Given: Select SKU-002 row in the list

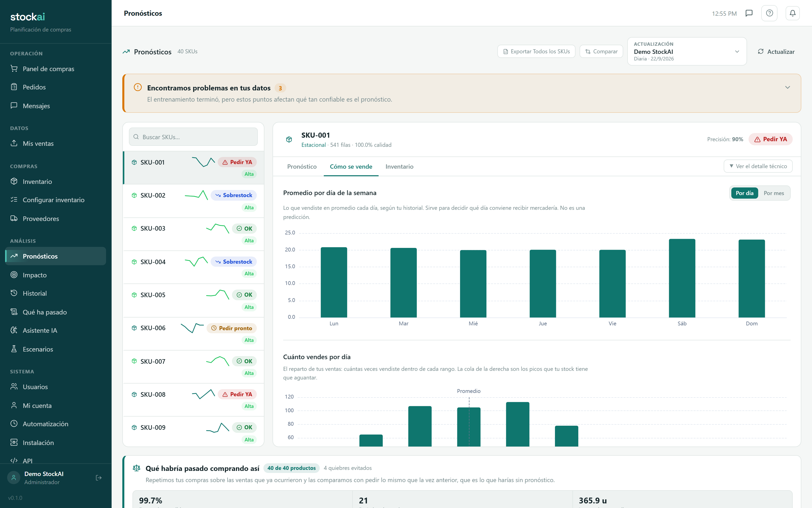Looking at the screenshot, I should [193, 201].
